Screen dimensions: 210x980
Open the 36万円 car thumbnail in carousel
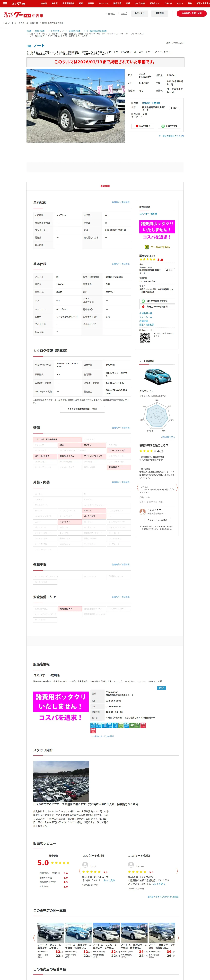[x=162, y=932]
